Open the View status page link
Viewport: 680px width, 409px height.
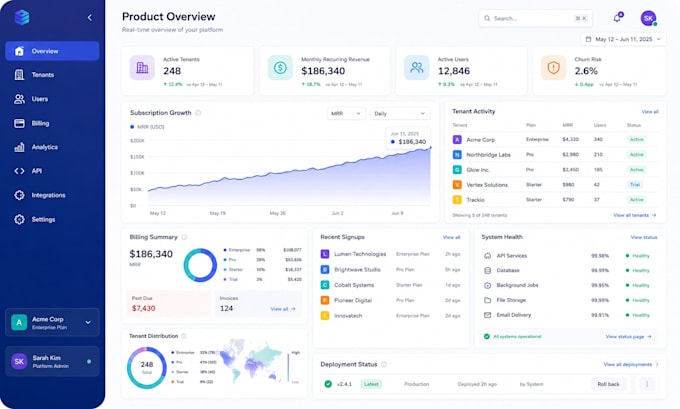(x=628, y=337)
